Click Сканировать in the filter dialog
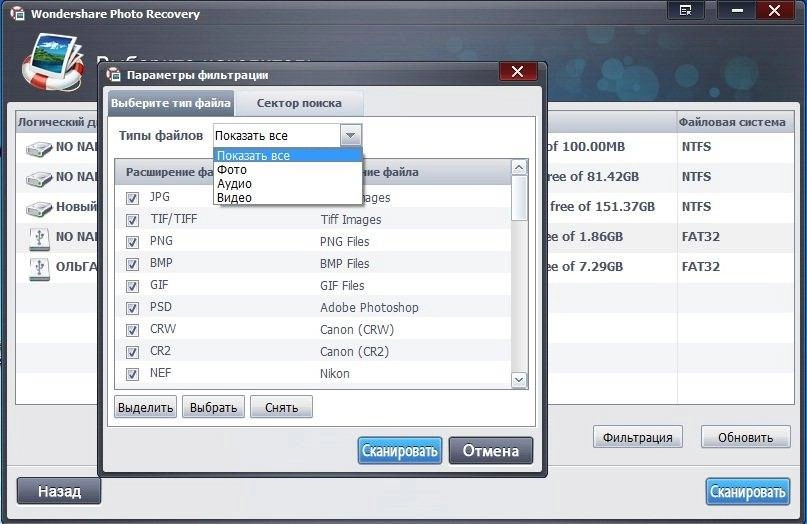 click(399, 451)
